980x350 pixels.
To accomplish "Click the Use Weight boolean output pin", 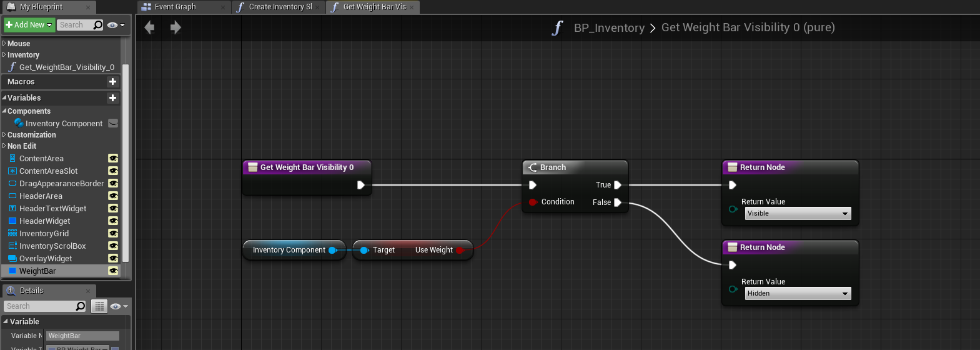I will (x=460, y=250).
